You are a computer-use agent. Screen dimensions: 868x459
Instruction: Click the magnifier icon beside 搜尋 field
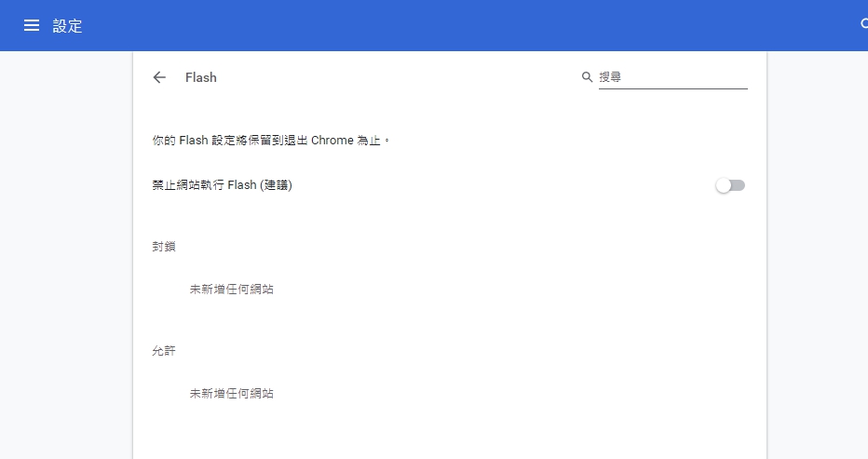point(587,77)
